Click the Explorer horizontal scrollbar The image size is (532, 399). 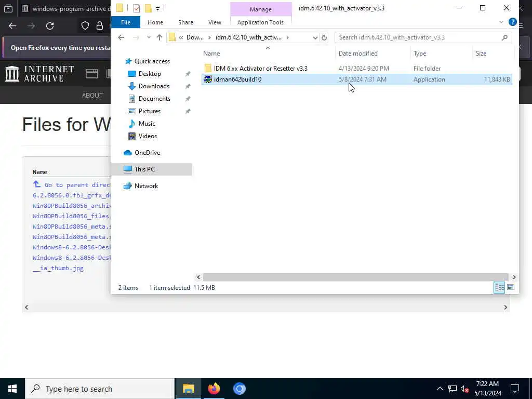(355, 277)
